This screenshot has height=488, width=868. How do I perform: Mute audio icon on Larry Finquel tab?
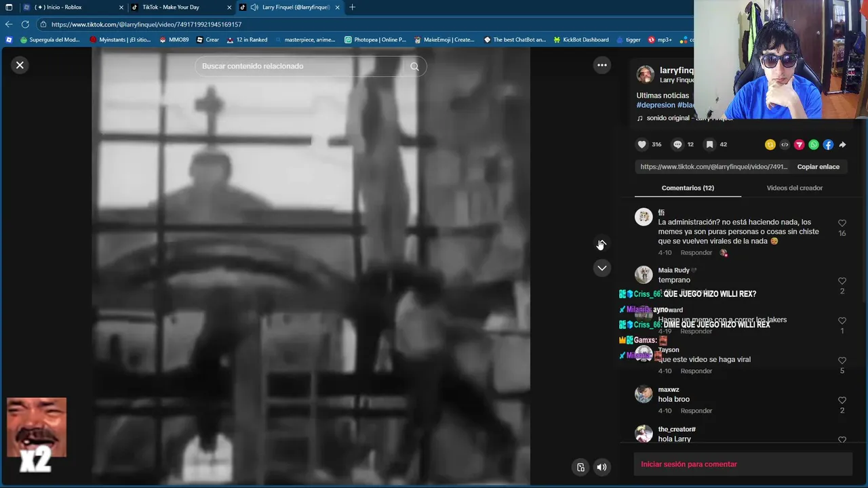point(254,7)
